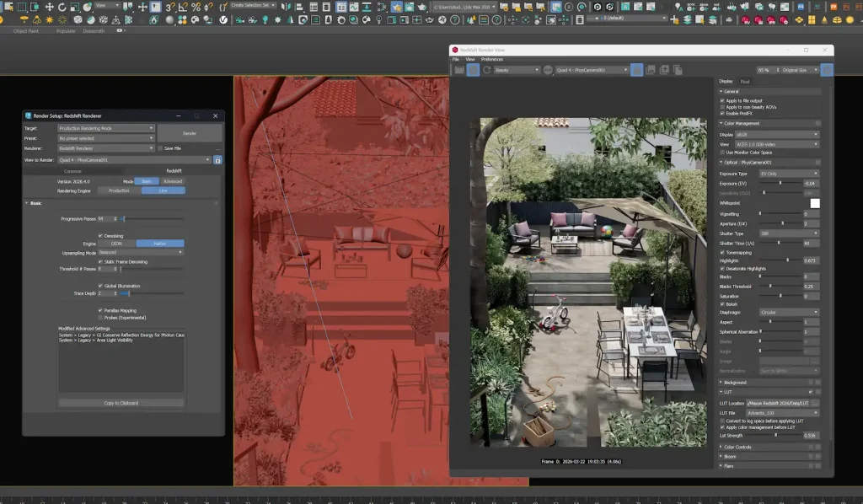Open the Preferences menu in Render View
Viewport: 863px width, 504px height.
(492, 59)
